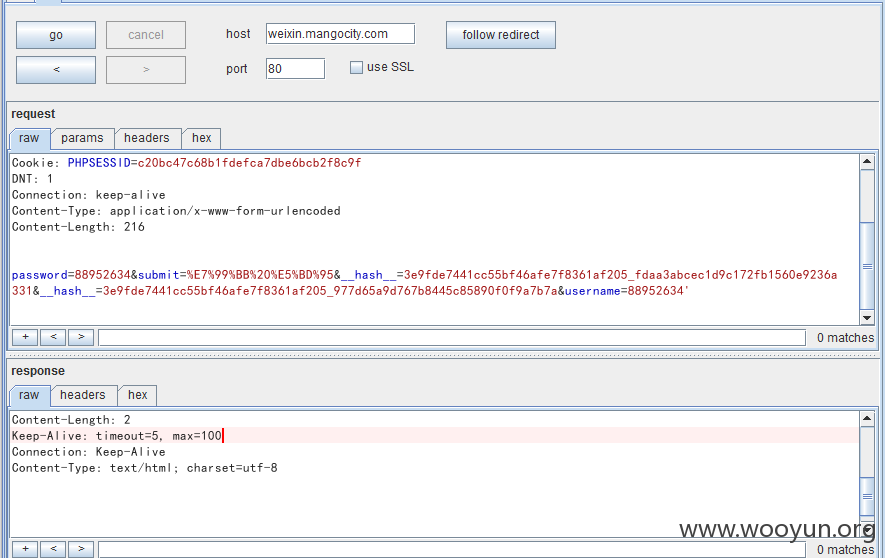
Task: Switch to the request headers tab
Action: click(x=147, y=138)
